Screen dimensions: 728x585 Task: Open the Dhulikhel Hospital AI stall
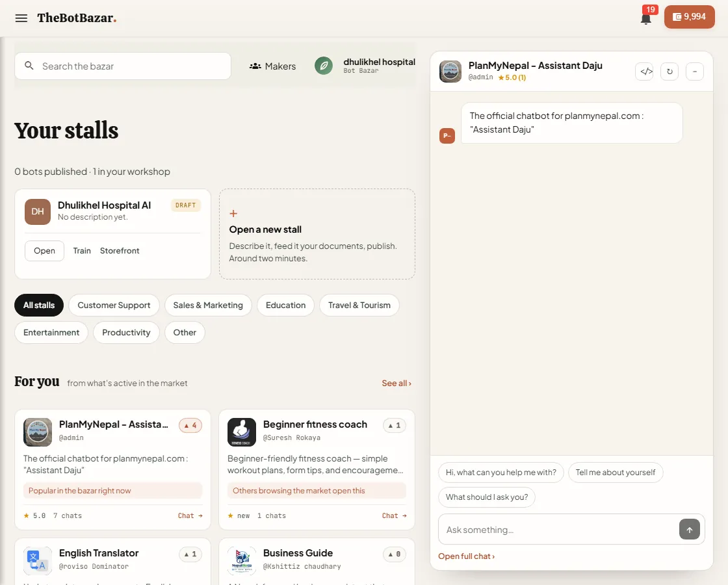(45, 251)
